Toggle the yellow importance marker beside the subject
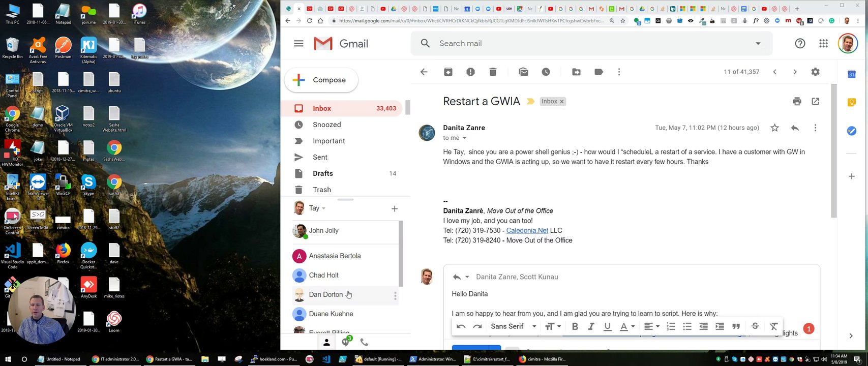The image size is (868, 366). coord(530,102)
